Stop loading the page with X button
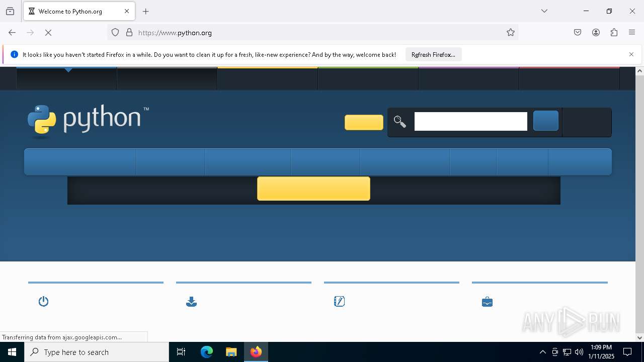This screenshot has width=644, height=362. [x=48, y=33]
